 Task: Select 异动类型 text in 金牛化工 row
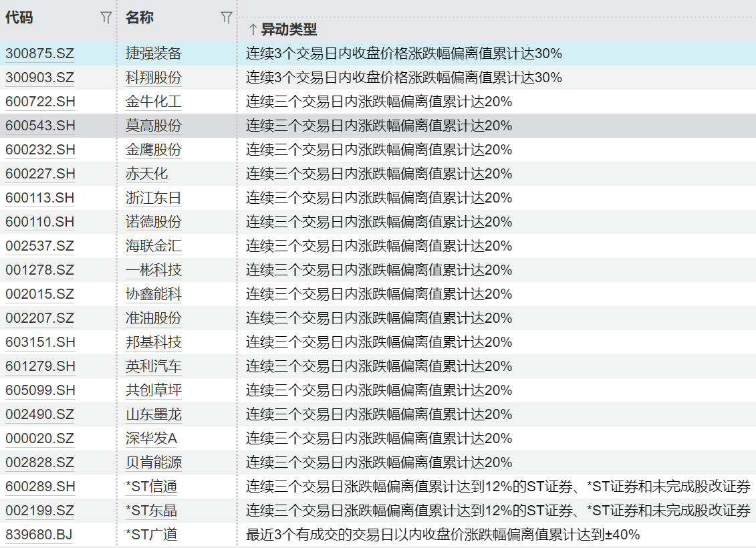379,102
